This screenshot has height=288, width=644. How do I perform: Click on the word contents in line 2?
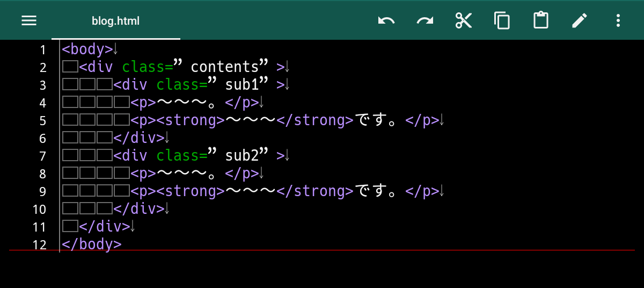point(225,67)
